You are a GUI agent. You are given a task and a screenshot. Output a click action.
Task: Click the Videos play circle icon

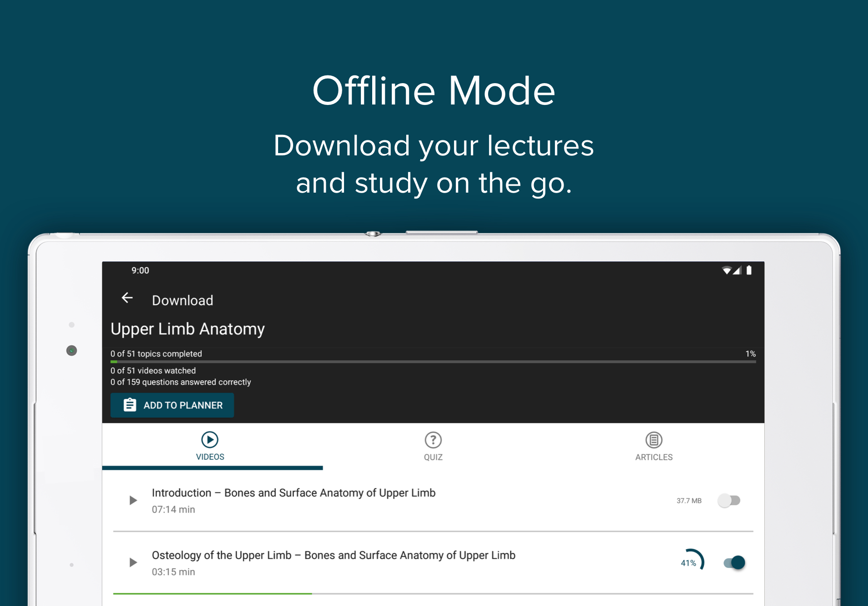(x=210, y=439)
